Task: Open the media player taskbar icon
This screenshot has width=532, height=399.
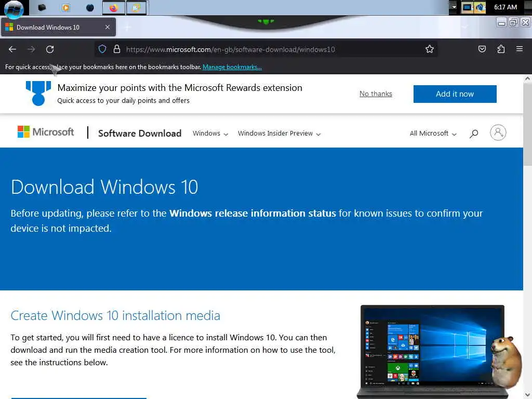Action: tap(66, 7)
